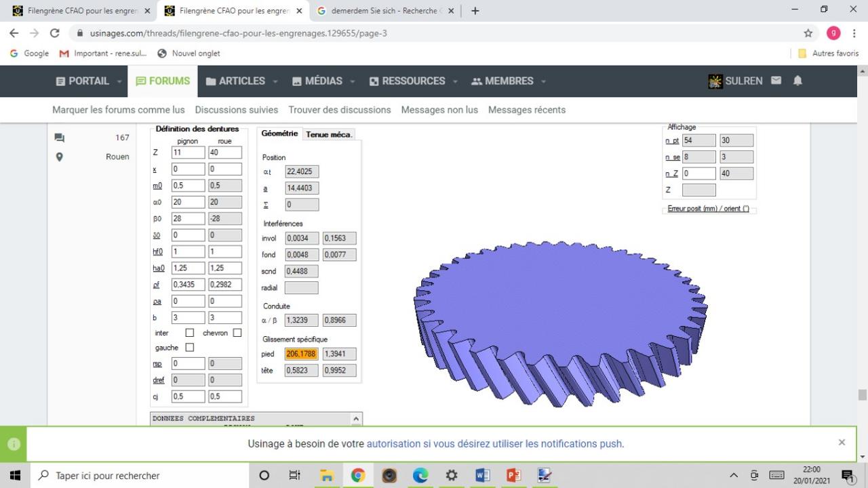Viewport: 868px width, 488px height.
Task: Open the touch keyboard tray icon
Action: coord(777,475)
